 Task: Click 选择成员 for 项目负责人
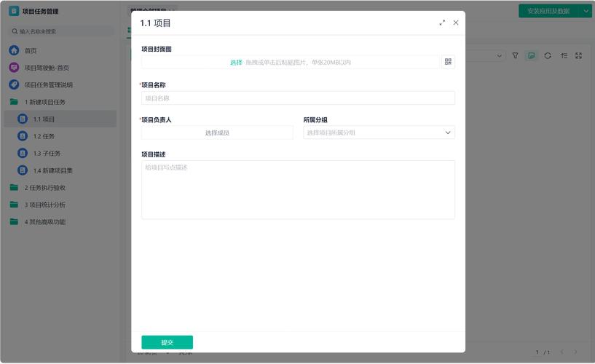(217, 132)
